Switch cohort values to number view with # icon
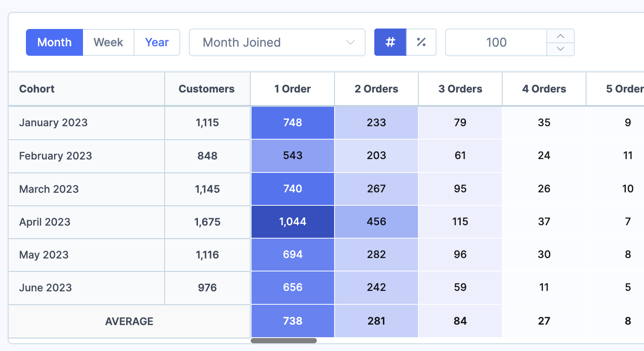Screen dimensions: 644x351 point(390,42)
